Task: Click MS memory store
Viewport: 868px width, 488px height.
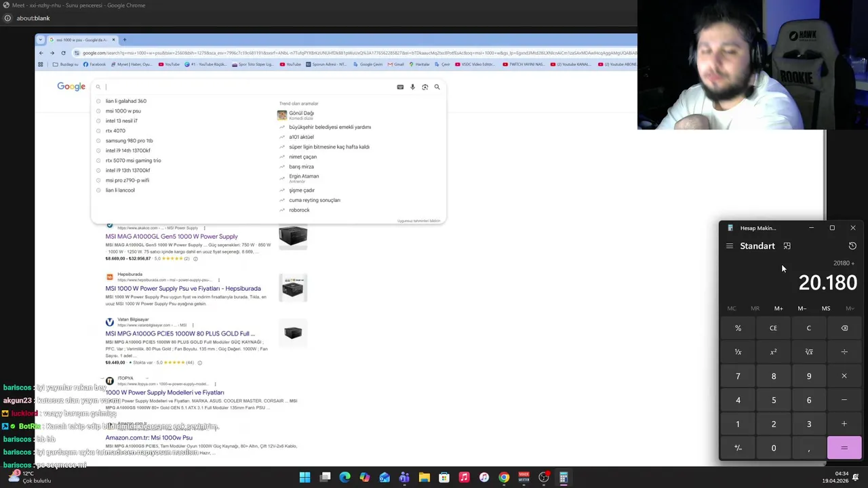Action: [x=826, y=308]
